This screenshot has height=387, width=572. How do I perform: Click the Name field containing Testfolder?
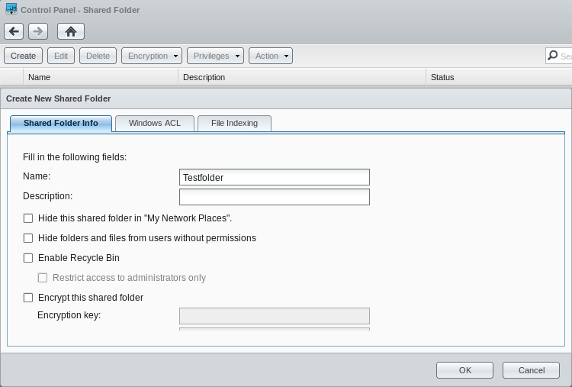coord(274,177)
